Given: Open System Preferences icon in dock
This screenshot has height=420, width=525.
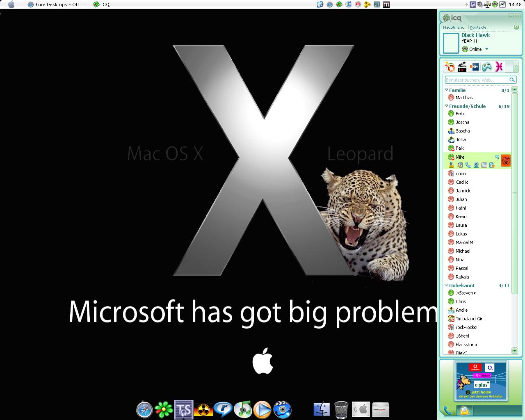Looking at the screenshot, I should point(361,409).
